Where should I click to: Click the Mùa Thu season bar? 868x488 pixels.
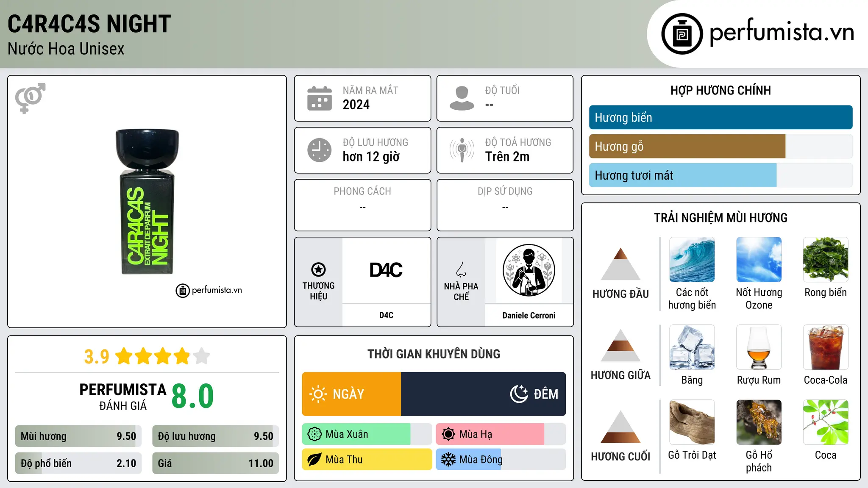367,460
